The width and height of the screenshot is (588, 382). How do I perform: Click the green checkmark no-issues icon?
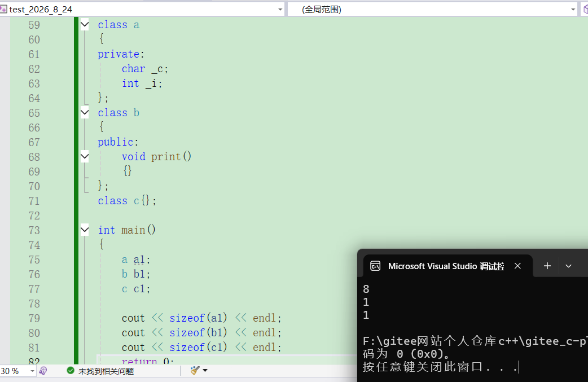pyautogui.click(x=71, y=371)
